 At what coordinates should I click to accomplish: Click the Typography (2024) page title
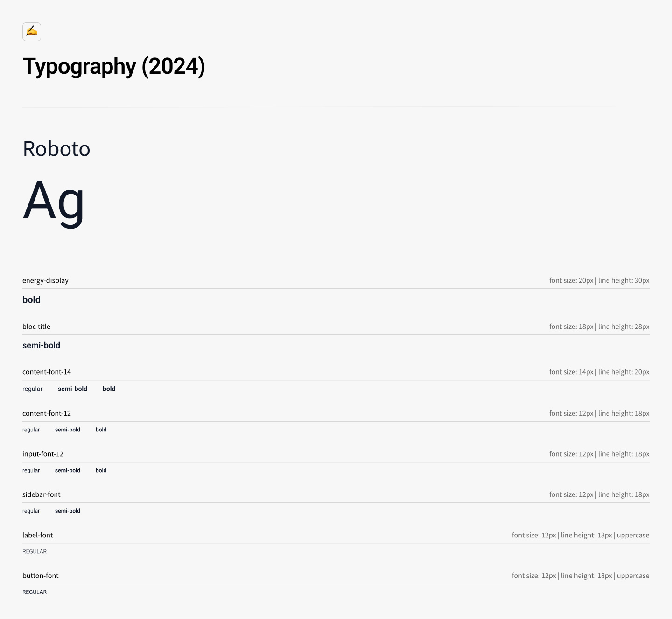point(114,66)
